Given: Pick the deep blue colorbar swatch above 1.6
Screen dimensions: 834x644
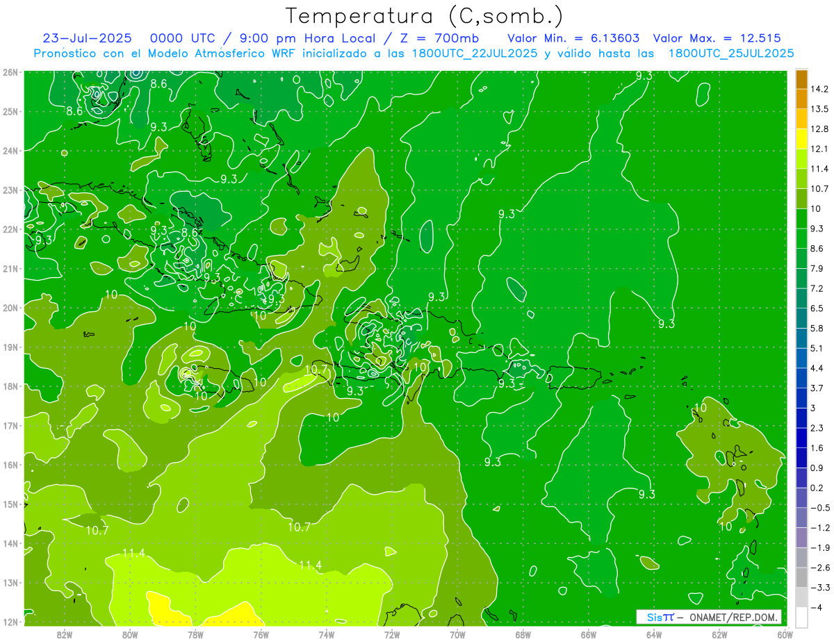Looking at the screenshot, I should 801,438.
